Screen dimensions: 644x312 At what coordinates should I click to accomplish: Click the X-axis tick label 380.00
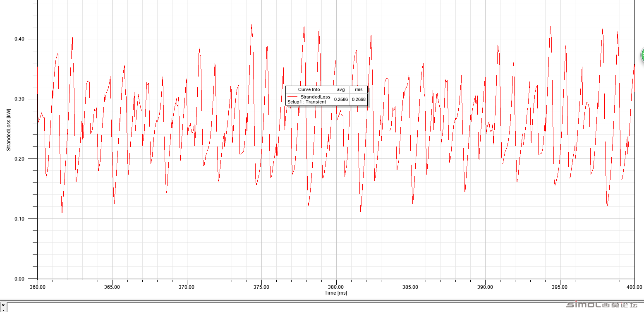(336, 287)
